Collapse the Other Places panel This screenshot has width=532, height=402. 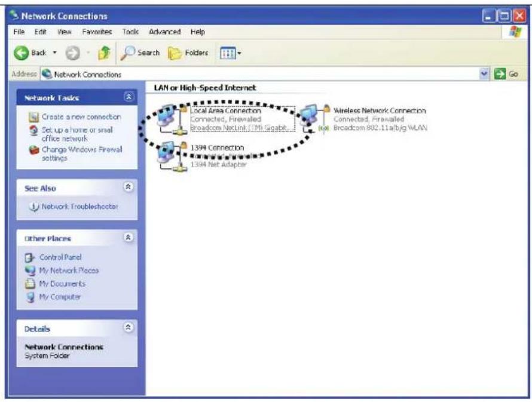coord(129,237)
